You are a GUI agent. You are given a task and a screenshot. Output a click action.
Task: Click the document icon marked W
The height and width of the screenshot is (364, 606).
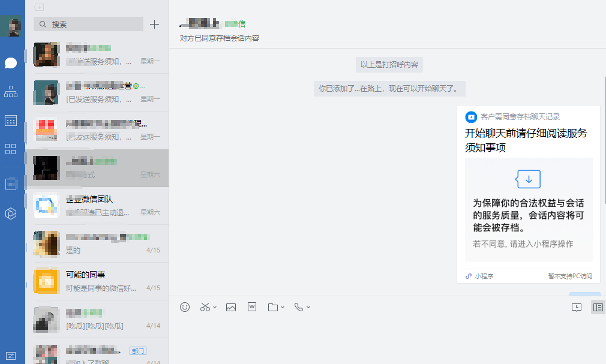[252, 307]
